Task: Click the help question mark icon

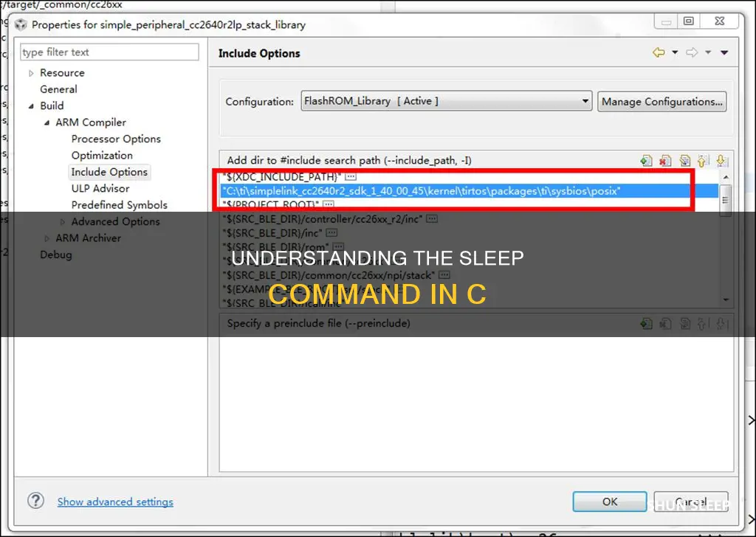Action: [x=35, y=501]
